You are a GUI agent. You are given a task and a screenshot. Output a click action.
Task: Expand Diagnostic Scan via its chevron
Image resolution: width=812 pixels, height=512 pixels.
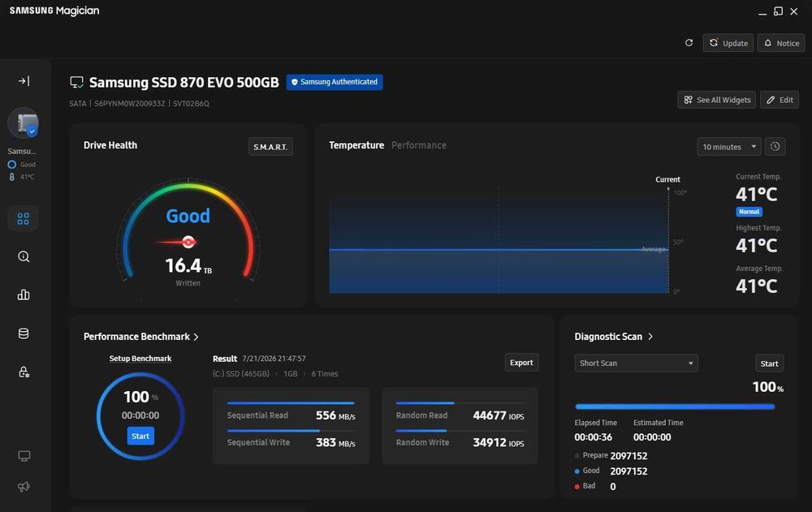coord(650,337)
